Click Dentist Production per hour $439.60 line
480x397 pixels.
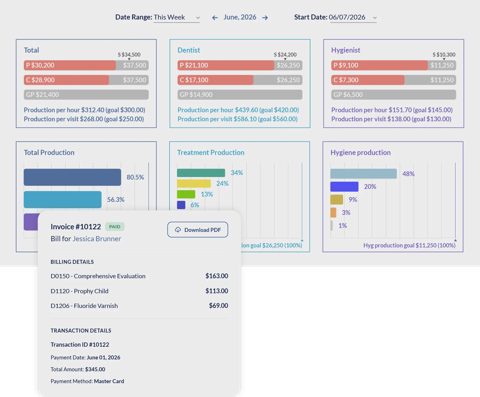coord(238,110)
